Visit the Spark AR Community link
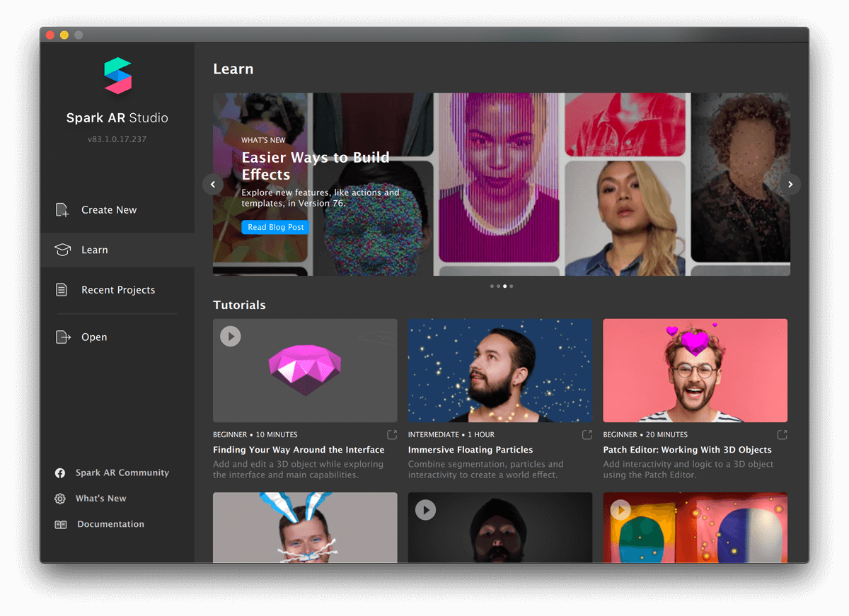The image size is (849, 616). (x=122, y=473)
